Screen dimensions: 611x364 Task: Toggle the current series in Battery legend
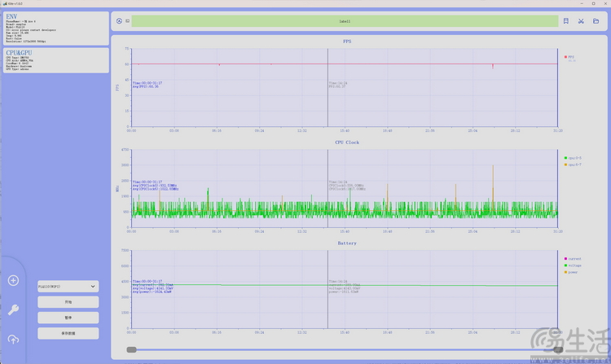(574, 259)
